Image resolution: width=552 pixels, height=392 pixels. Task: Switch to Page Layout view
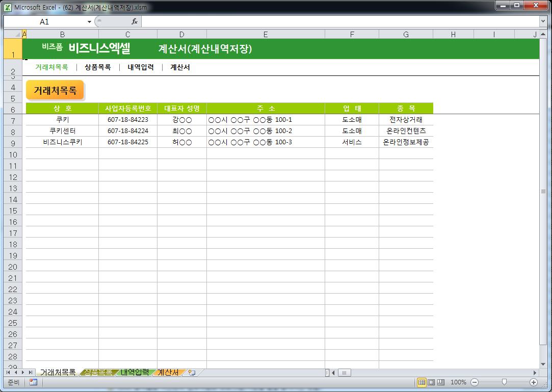coord(431,382)
